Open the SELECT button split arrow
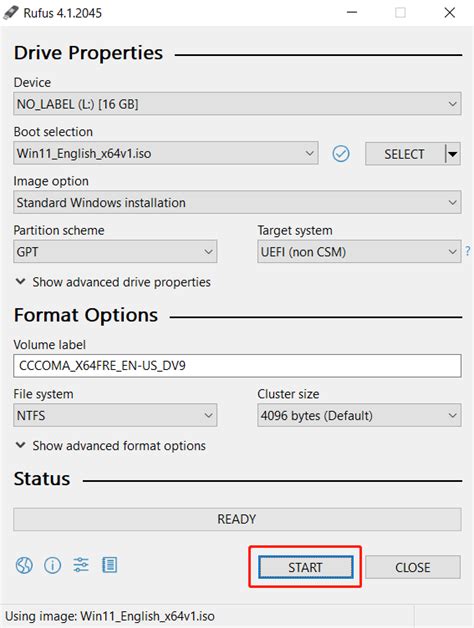Viewport: 474px width, 628px height. 453,154
